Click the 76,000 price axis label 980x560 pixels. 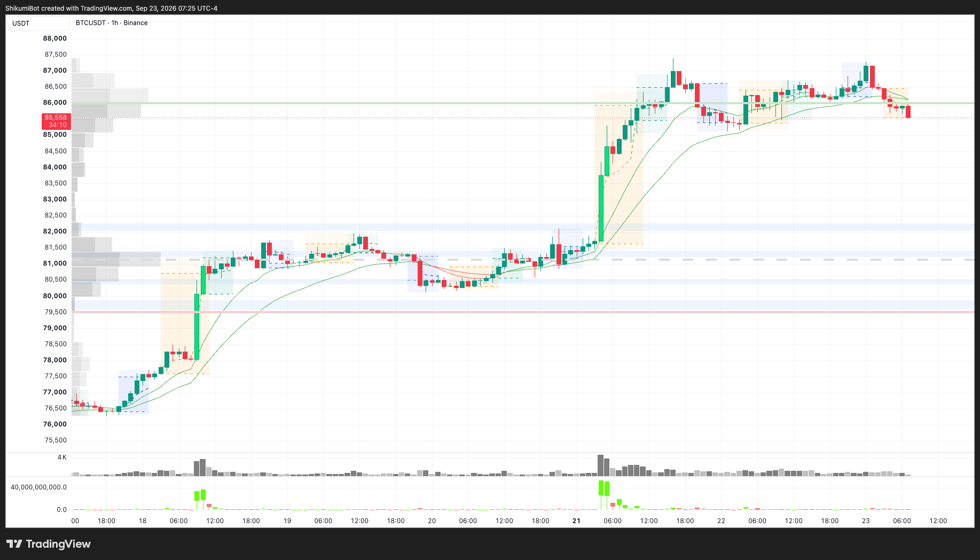click(x=55, y=424)
